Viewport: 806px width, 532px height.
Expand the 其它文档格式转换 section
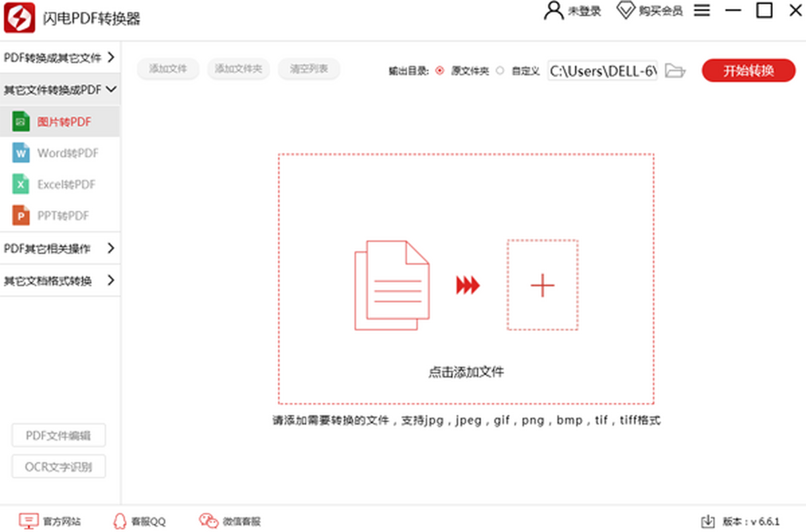tap(60, 280)
